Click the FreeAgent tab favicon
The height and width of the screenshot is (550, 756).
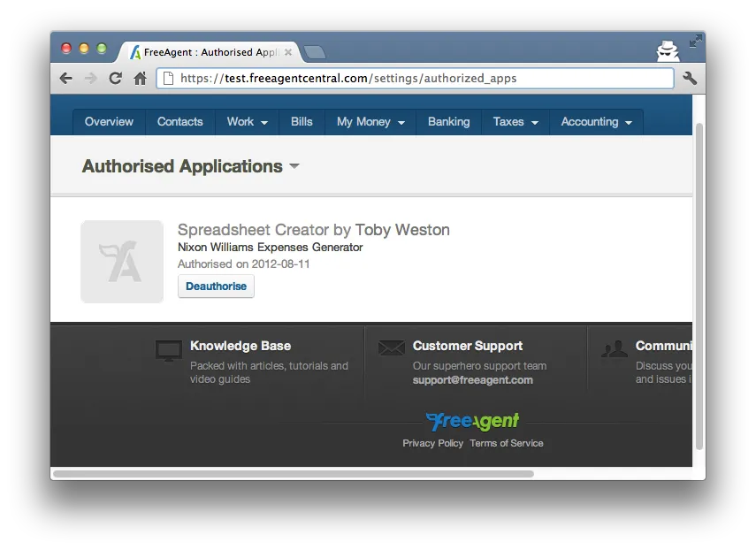coord(135,52)
